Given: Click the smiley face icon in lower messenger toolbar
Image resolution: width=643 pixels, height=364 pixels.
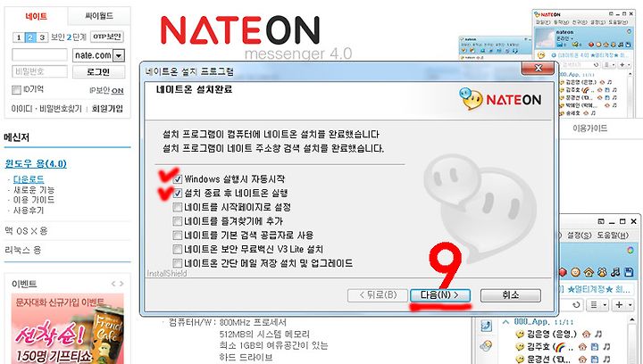Looking at the screenshot, I should tap(576, 272).
